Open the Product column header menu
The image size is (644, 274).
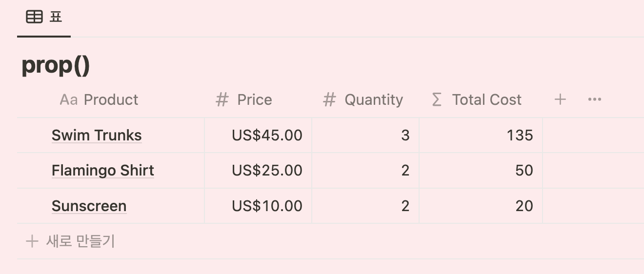coord(111,100)
